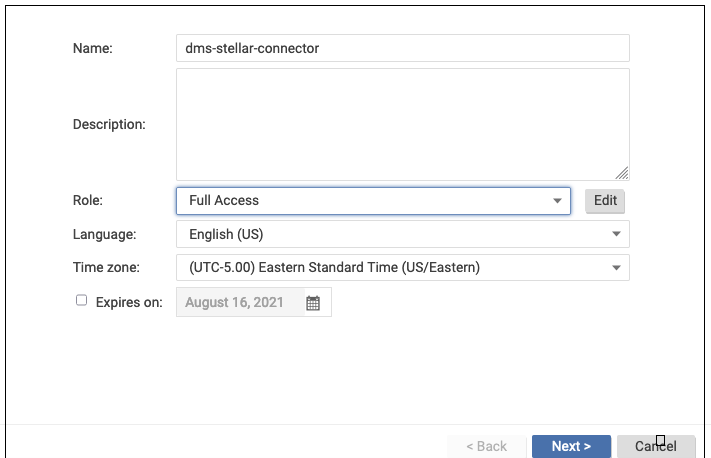Click the Time zone dropdown arrow

pos(616,268)
